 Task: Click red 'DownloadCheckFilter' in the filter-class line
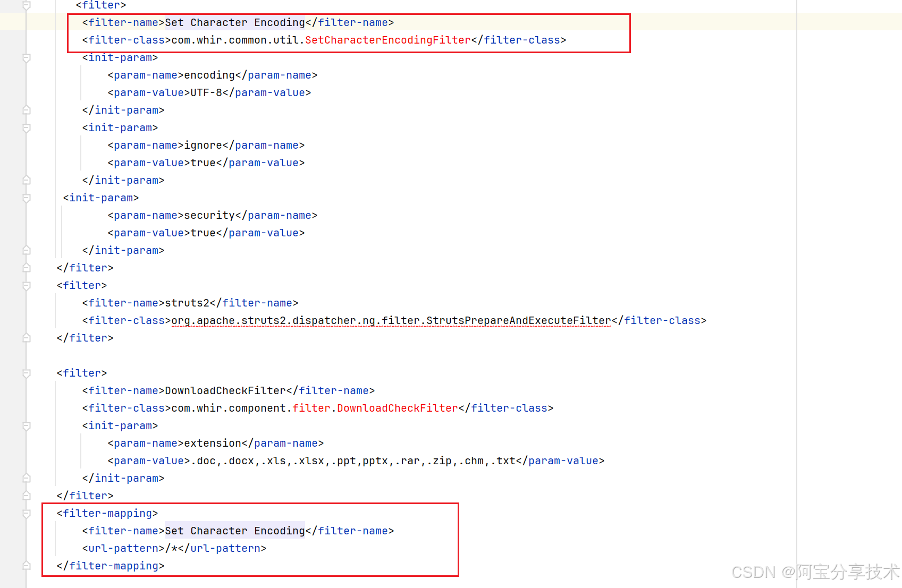click(398, 408)
